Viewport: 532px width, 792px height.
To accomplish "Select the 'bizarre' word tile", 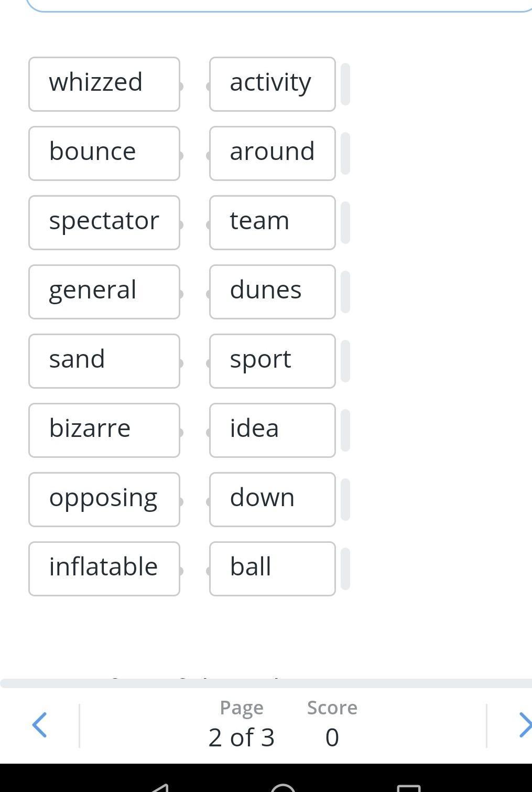I will pyautogui.click(x=104, y=430).
